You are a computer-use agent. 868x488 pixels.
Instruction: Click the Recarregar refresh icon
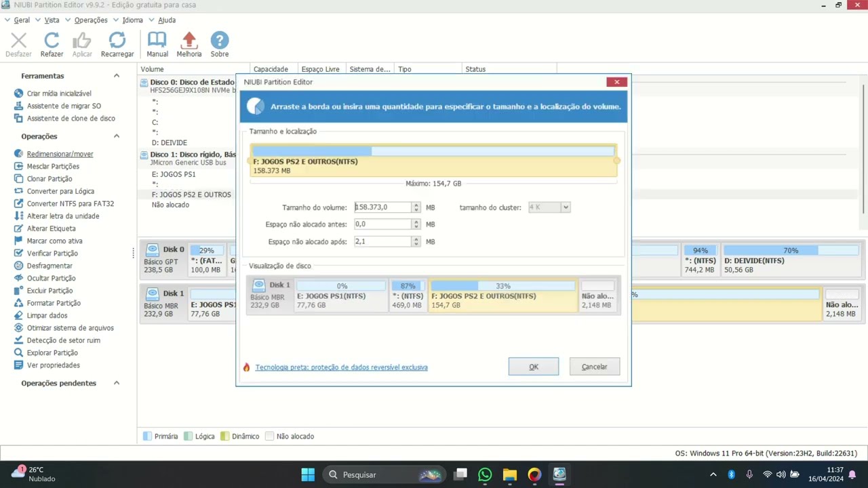point(117,41)
